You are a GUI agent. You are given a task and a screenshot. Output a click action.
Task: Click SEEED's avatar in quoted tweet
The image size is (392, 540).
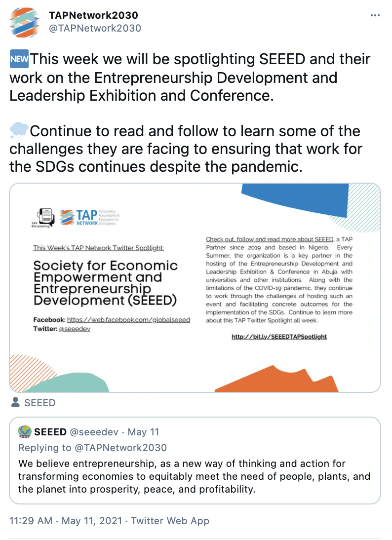pos(24,431)
